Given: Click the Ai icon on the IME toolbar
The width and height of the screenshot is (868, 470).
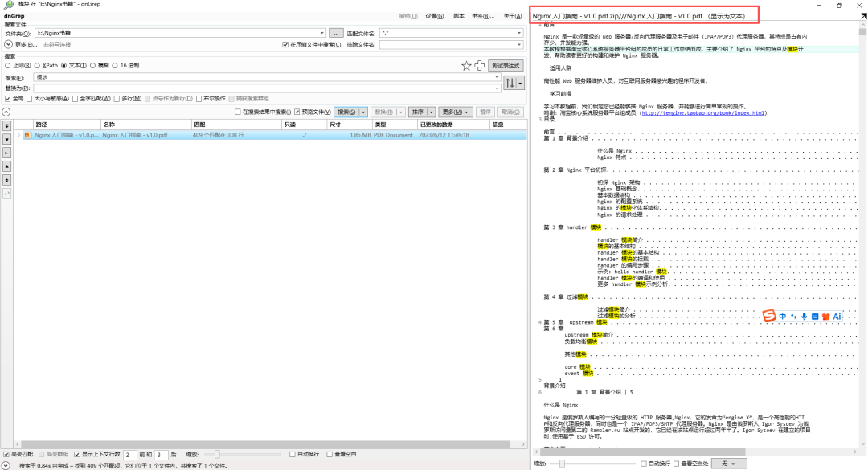Looking at the screenshot, I should pos(837,316).
